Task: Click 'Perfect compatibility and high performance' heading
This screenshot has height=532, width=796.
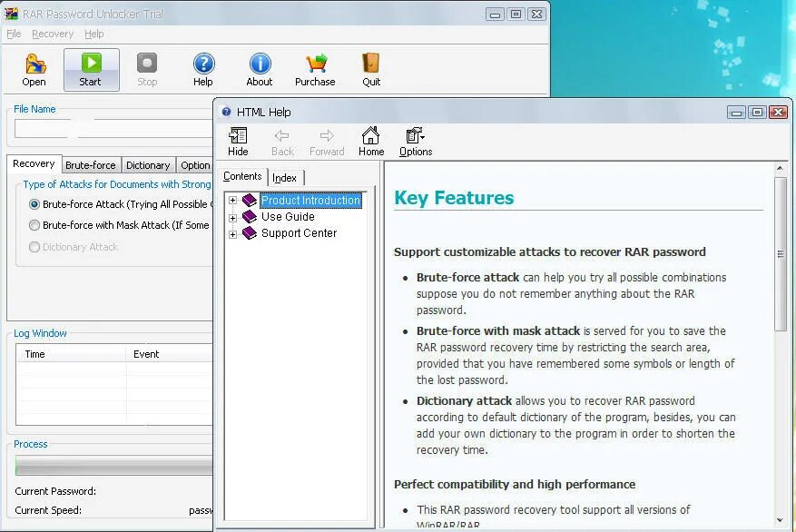Action: coord(515,484)
